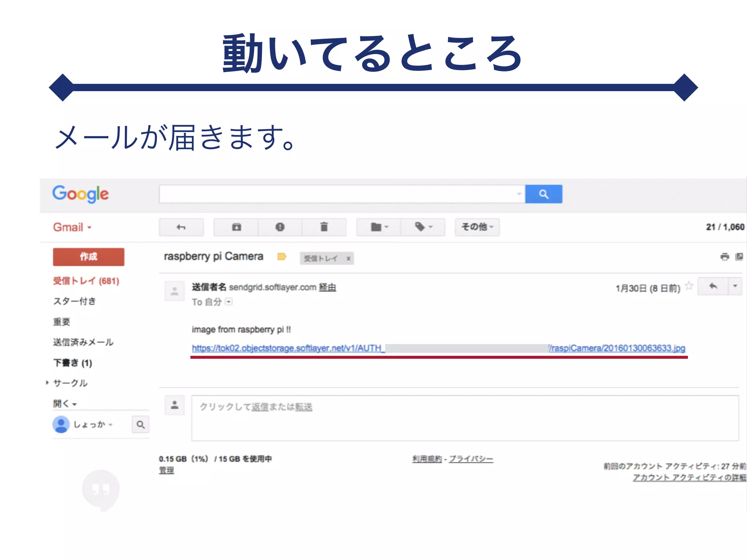This screenshot has height=560, width=747.
Task: Click the Google logo
Action: 81,194
